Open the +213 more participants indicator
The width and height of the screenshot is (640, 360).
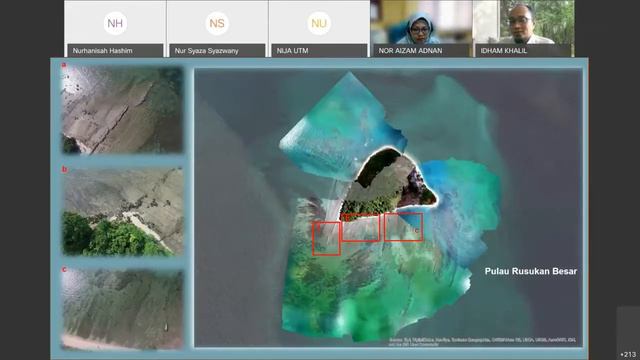click(x=628, y=354)
